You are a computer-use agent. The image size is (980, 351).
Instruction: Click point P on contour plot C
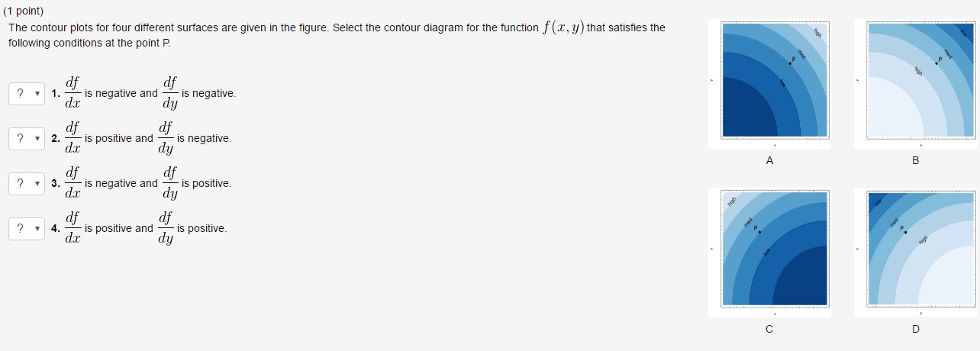759,232
